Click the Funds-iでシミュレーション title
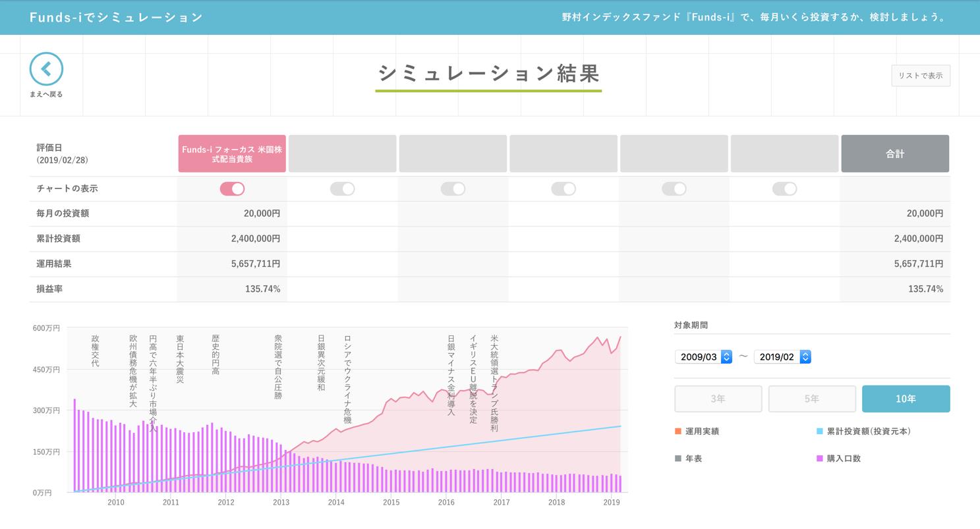 click(116, 17)
